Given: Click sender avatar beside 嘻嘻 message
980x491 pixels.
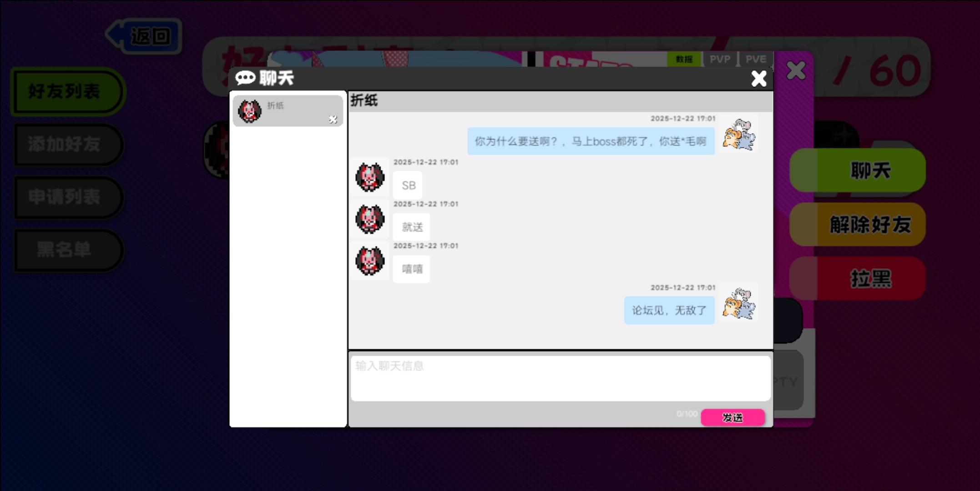Looking at the screenshot, I should [370, 261].
